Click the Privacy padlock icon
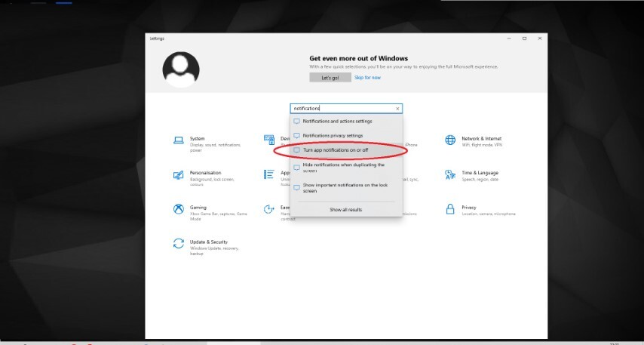 pyautogui.click(x=450, y=209)
